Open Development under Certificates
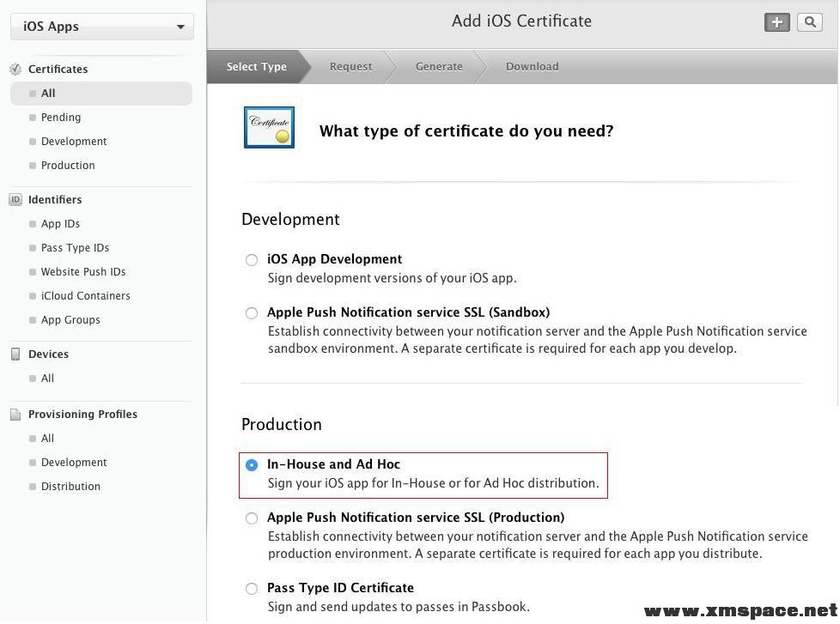This screenshot has height=624, width=840. click(74, 142)
